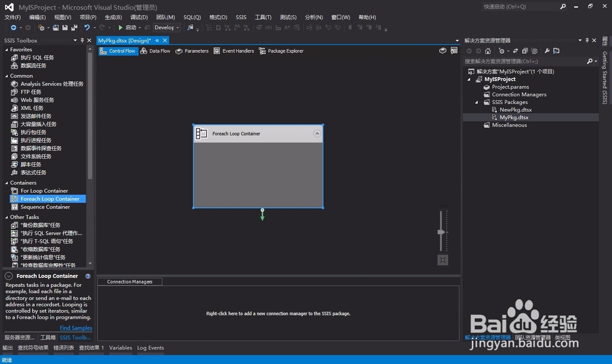Open the SSIS Toolbox window options dropdown arrow
This screenshot has width=612, height=364.
coord(75,40)
